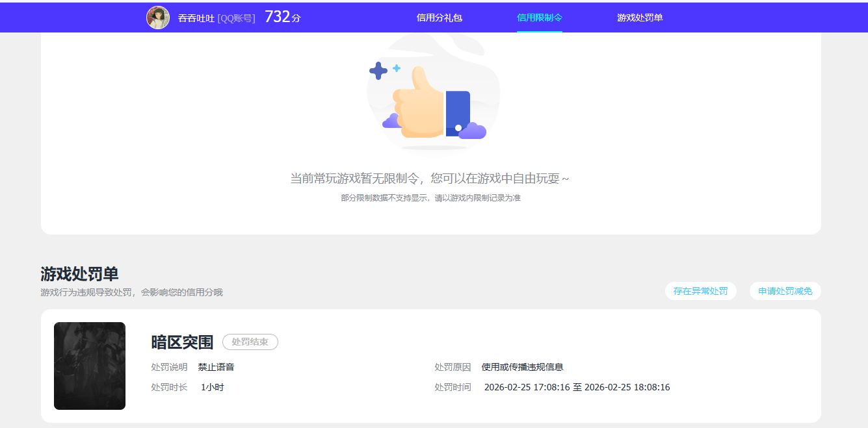
Task: Click the 732分 credit score
Action: pyautogui.click(x=283, y=17)
